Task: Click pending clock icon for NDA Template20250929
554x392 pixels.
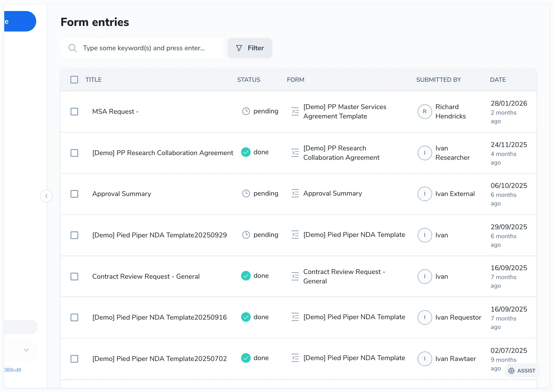Action: tap(246, 235)
